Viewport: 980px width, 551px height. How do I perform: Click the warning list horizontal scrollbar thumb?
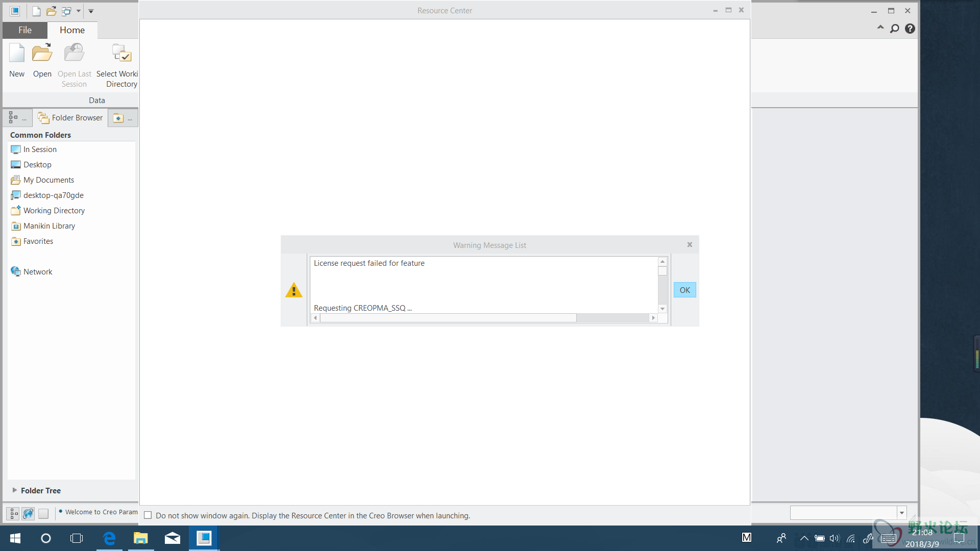[x=448, y=318]
